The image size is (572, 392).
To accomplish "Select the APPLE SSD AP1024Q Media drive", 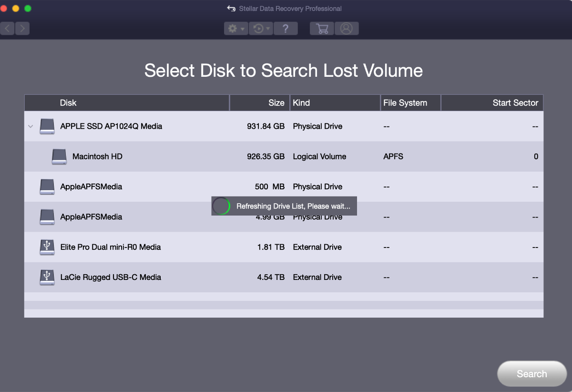I will (x=111, y=126).
